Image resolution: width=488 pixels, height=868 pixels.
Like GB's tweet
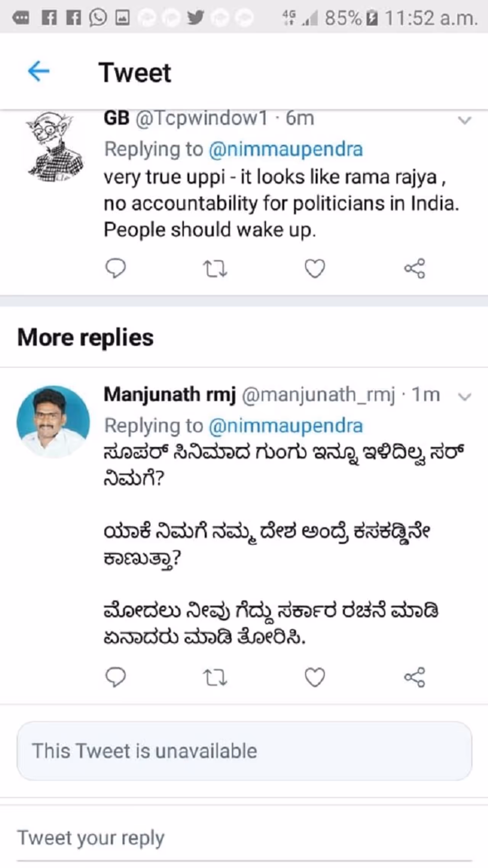tap(315, 269)
